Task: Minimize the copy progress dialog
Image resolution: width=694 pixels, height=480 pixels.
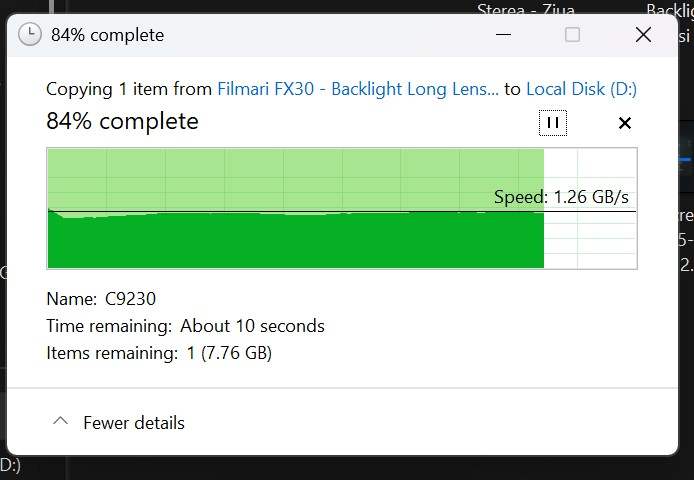Action: (x=501, y=35)
